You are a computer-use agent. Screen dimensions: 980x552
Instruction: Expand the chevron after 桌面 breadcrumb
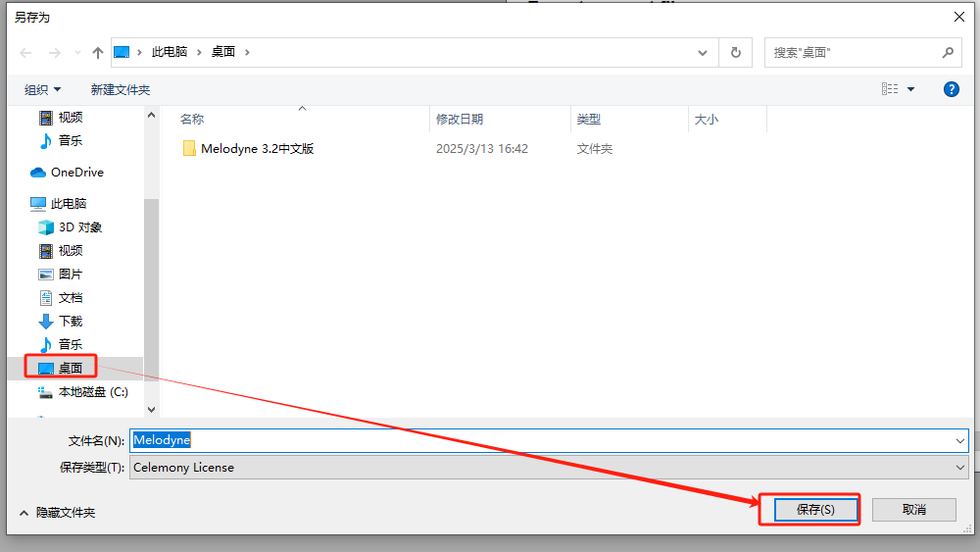[x=248, y=53]
